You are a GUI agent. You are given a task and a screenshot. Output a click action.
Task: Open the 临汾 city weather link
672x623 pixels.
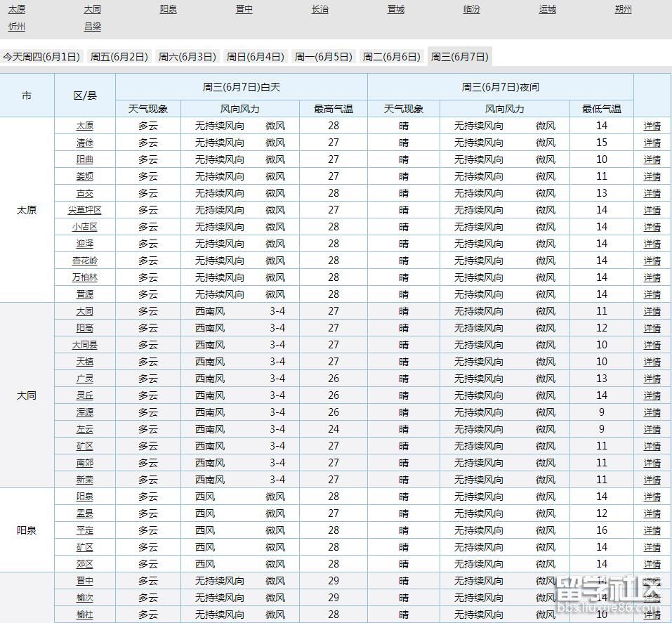coord(471,10)
